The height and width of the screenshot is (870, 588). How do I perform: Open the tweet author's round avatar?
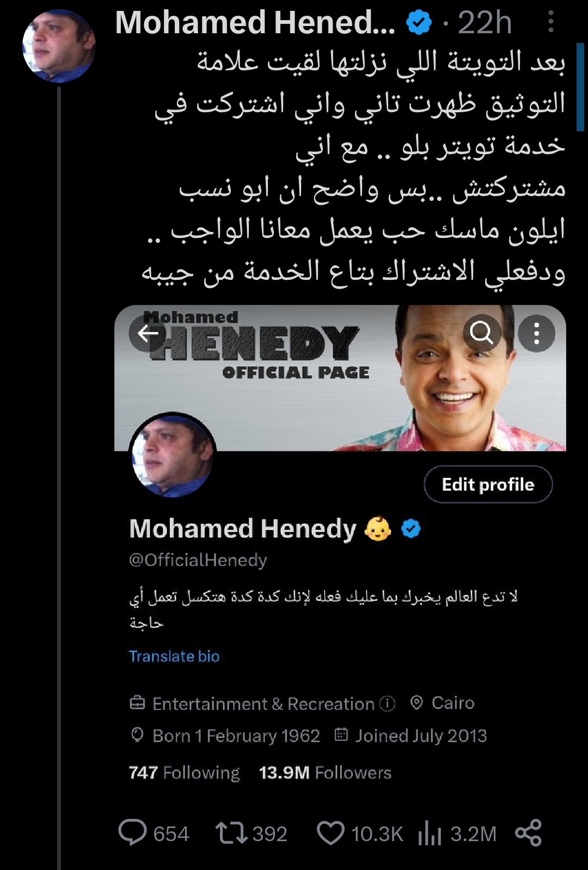pyautogui.click(x=59, y=46)
